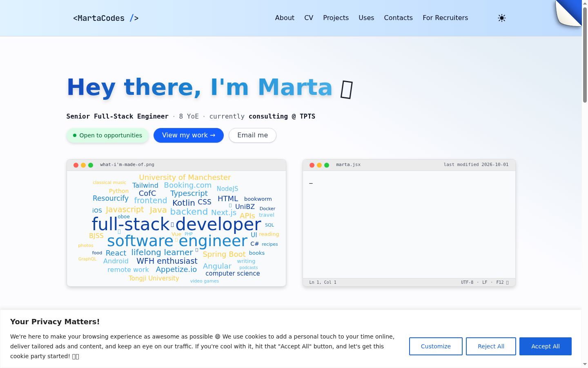Screen dimensions: 588x368
Task: Click the View my work button
Action: pyautogui.click(x=189, y=135)
